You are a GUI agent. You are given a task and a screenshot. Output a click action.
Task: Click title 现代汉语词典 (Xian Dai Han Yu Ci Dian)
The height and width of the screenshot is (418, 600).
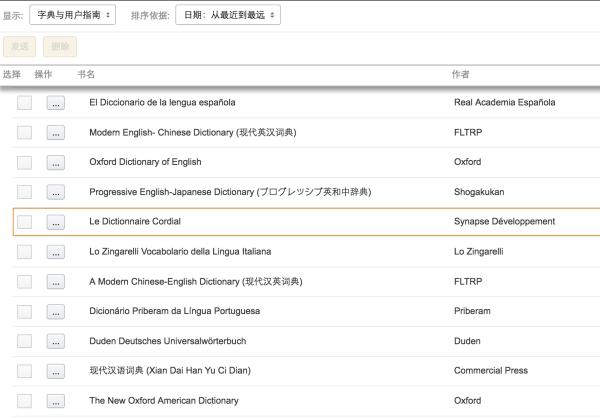[x=170, y=371]
